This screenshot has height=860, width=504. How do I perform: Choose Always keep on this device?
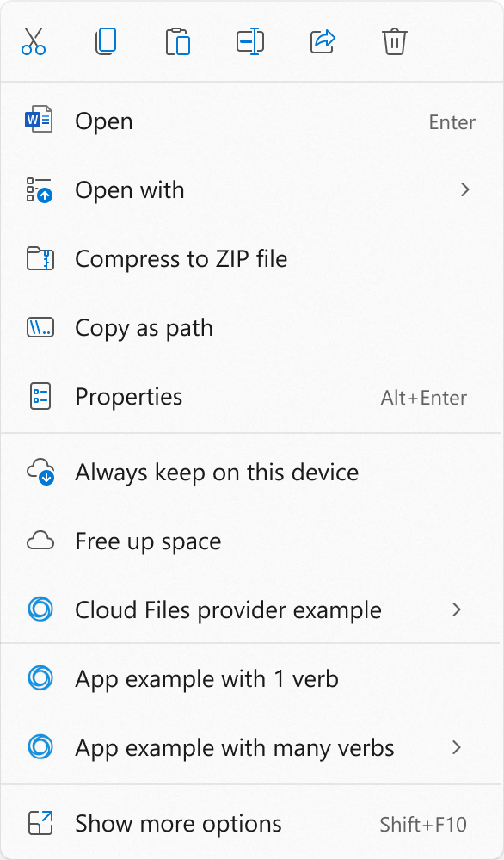(x=251, y=473)
